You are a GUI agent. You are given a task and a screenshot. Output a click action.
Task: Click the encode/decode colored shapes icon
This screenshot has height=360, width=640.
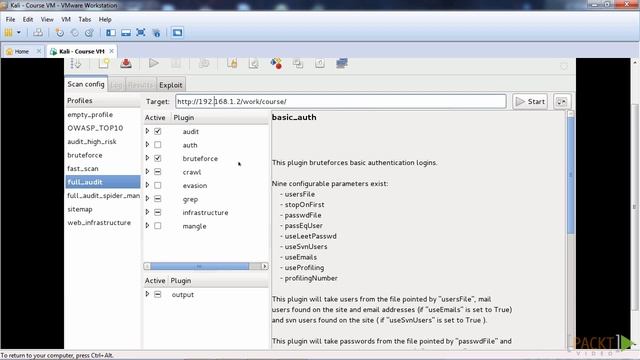click(276, 63)
